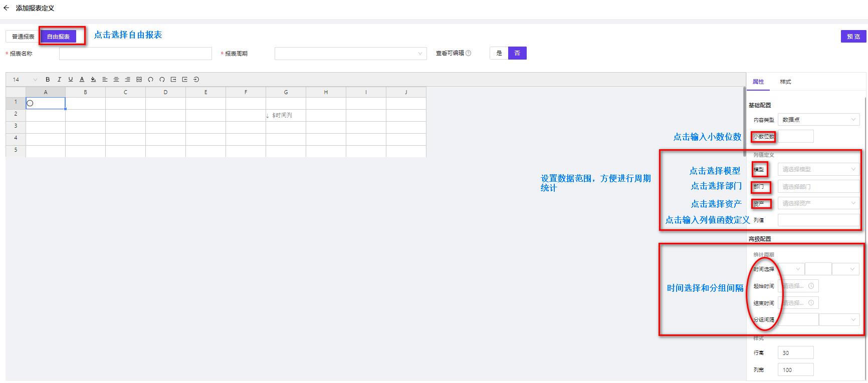Open the 报表周期 dropdown
The height and width of the screenshot is (383, 868).
[350, 54]
